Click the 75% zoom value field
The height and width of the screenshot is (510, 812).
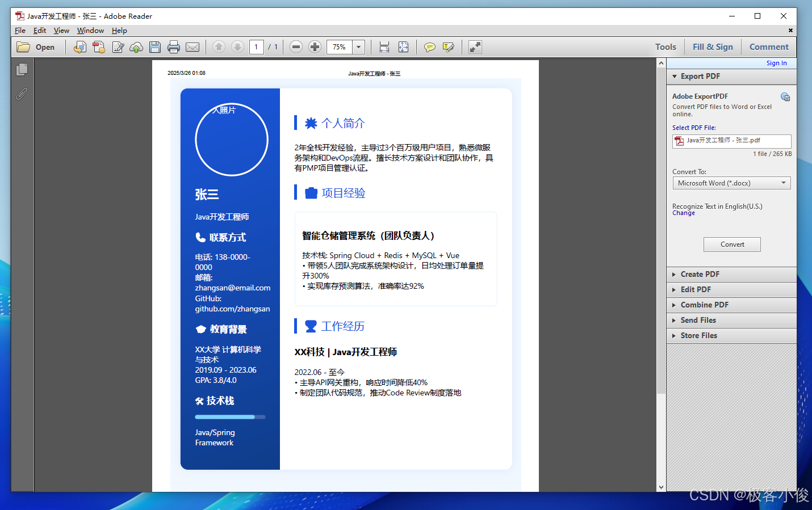tap(339, 47)
